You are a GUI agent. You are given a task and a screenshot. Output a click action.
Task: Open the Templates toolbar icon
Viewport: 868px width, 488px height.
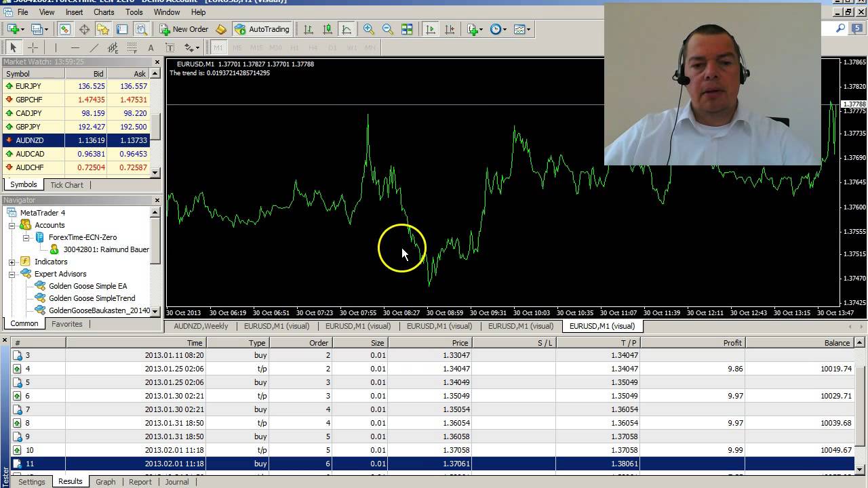519,29
